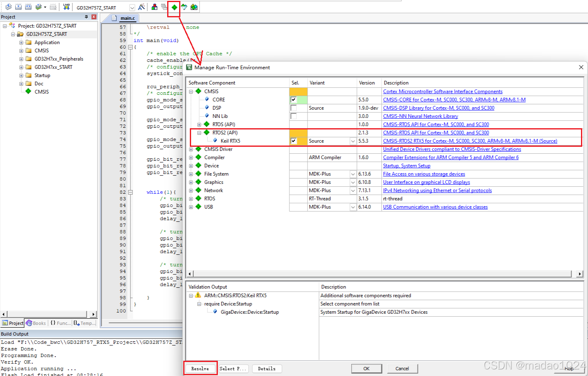Collapse the RTOS2 (API) component node
The image size is (588, 376).
[x=199, y=133]
